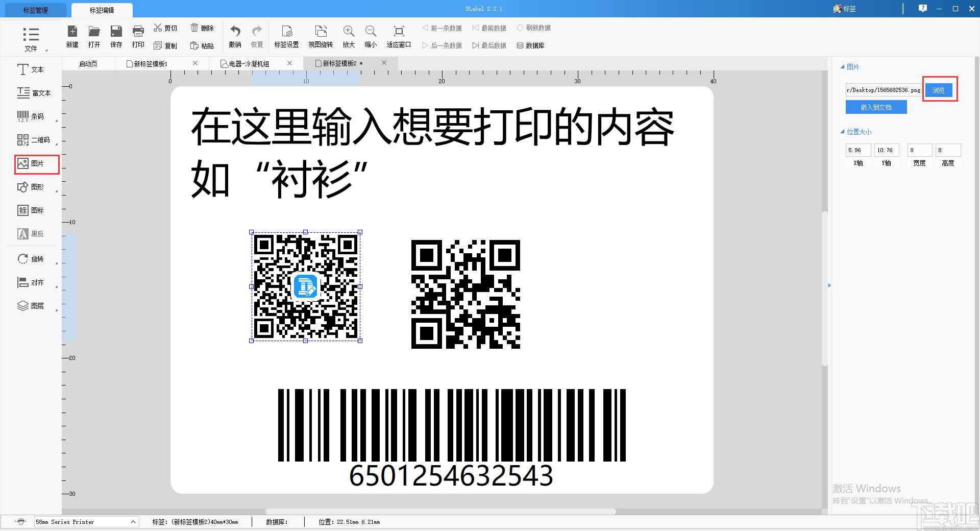Click the 撤销 undo icon

(x=234, y=36)
